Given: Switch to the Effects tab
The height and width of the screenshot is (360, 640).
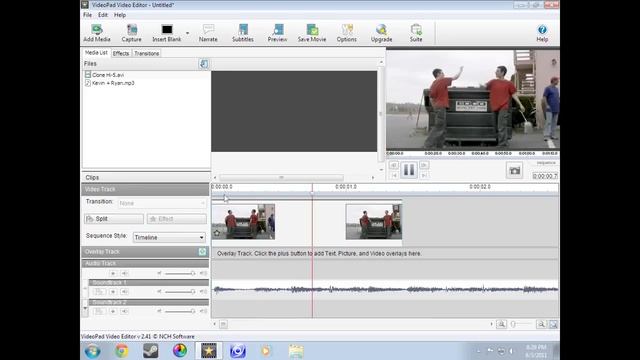Looking at the screenshot, I should click(121, 53).
